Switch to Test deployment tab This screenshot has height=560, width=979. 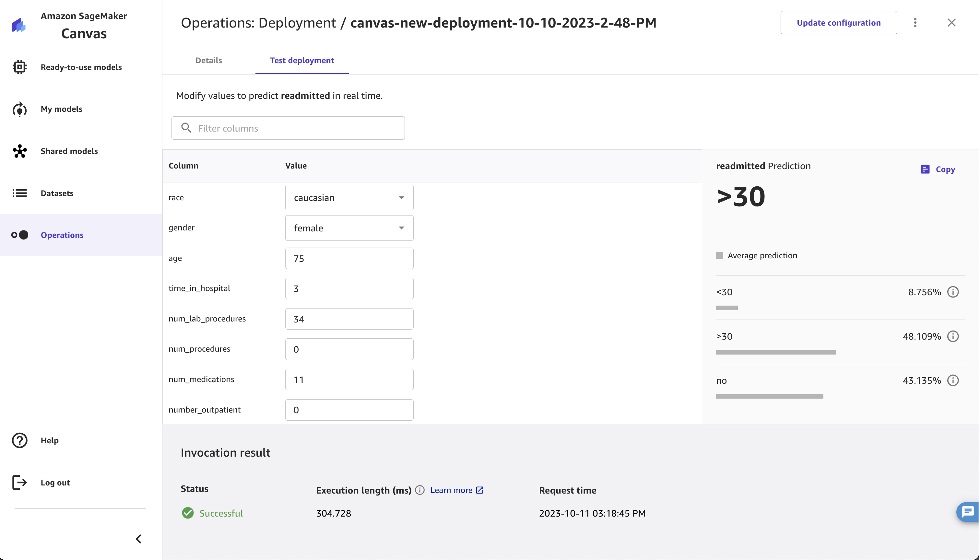coord(302,61)
